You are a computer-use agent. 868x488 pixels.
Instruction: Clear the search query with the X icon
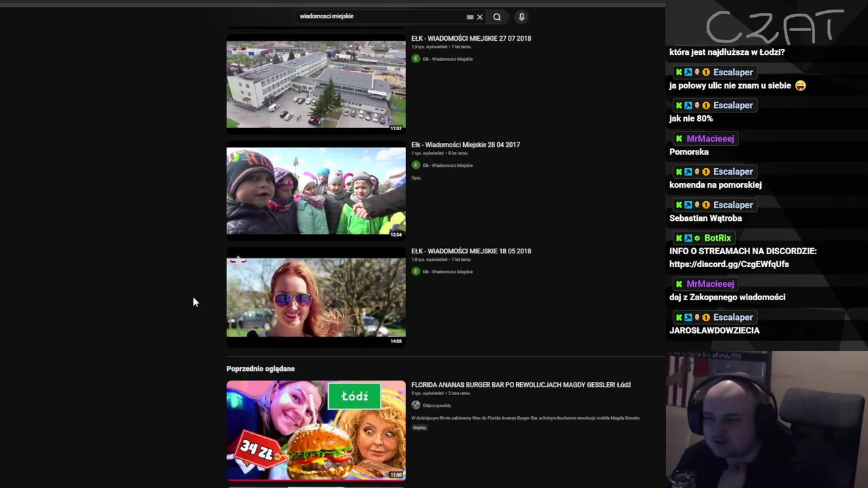coord(479,17)
